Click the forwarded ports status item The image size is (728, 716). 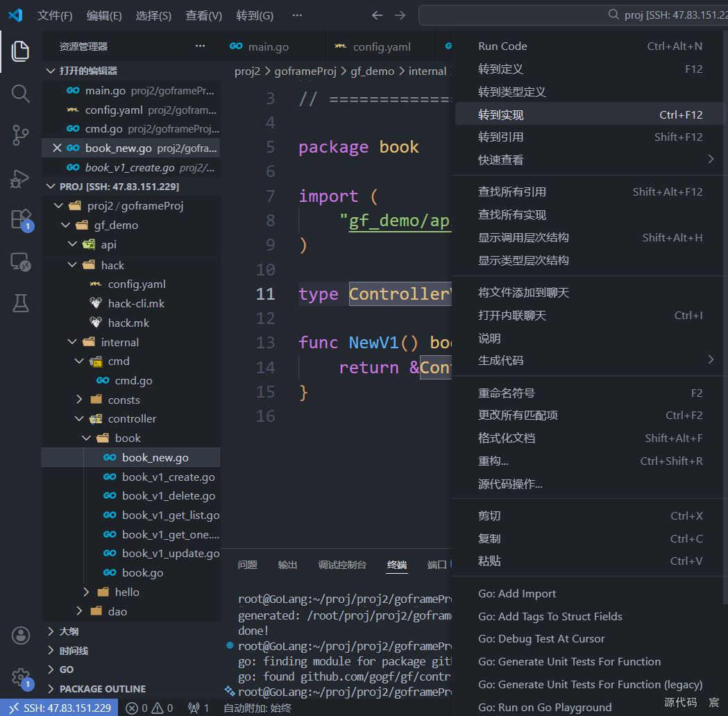coord(198,708)
